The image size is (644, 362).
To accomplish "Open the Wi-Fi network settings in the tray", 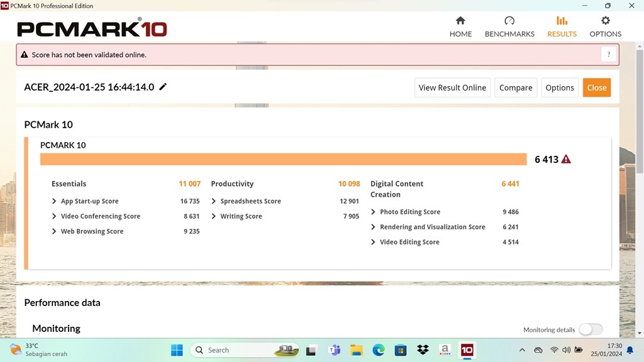I will click(x=554, y=350).
